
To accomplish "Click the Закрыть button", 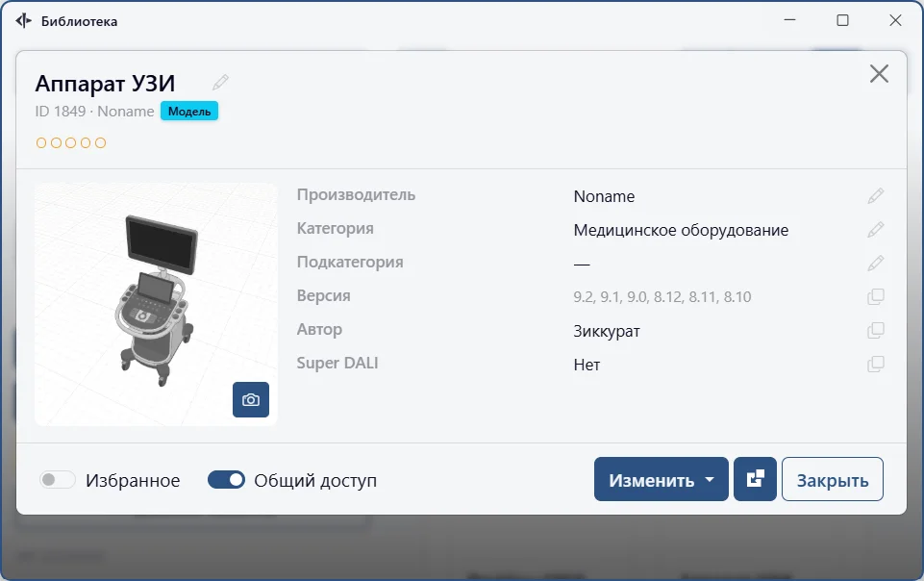I will pyautogui.click(x=832, y=479).
